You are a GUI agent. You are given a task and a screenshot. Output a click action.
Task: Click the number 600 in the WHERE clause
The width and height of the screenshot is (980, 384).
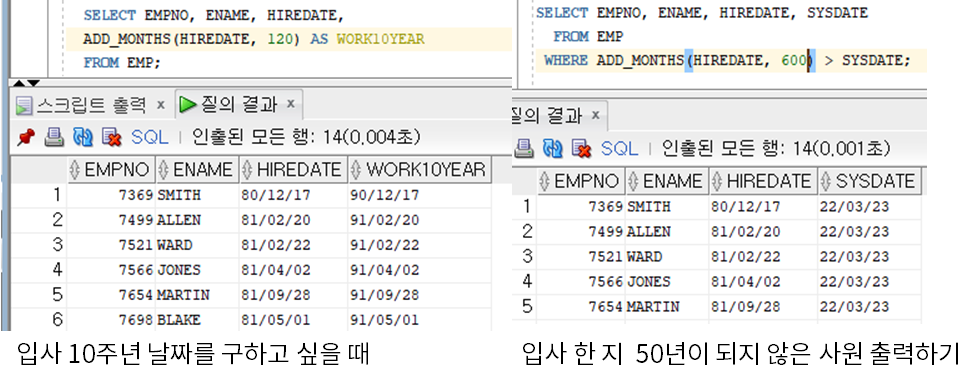click(x=794, y=61)
